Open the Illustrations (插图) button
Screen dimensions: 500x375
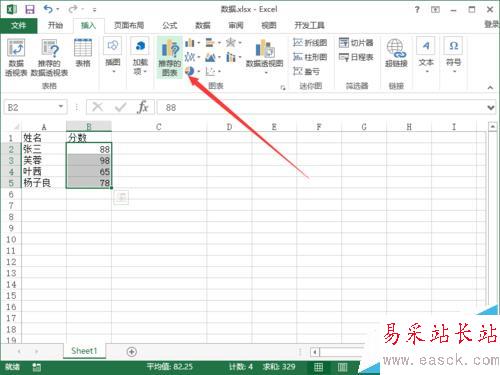click(x=113, y=55)
